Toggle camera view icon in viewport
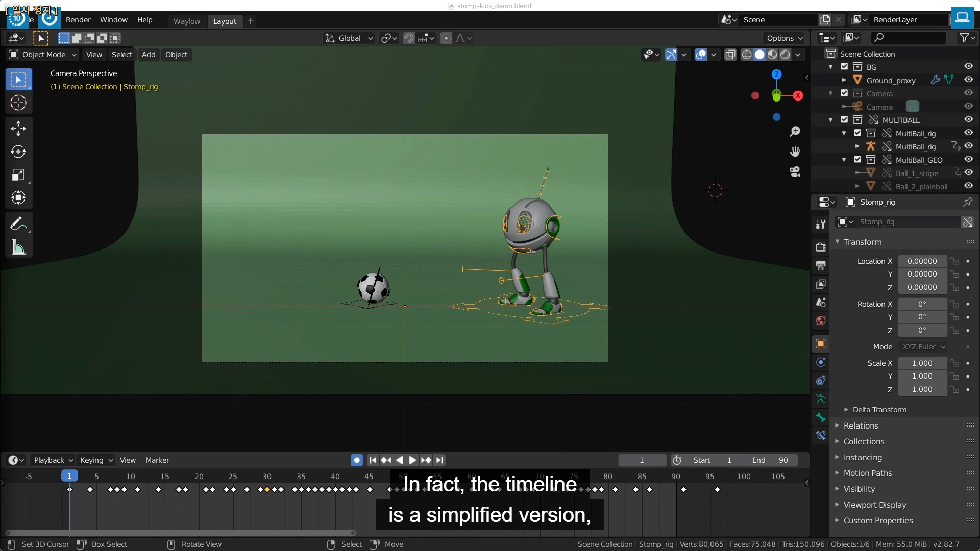 795,172
